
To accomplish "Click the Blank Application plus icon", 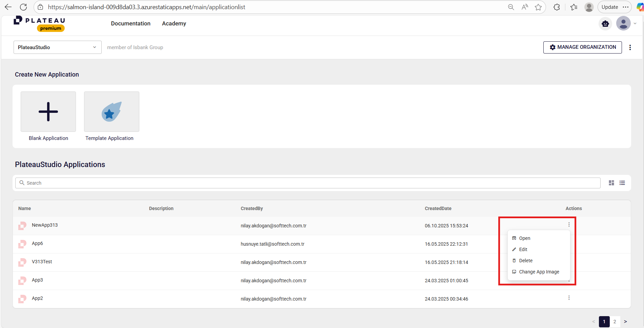I will pos(48,111).
